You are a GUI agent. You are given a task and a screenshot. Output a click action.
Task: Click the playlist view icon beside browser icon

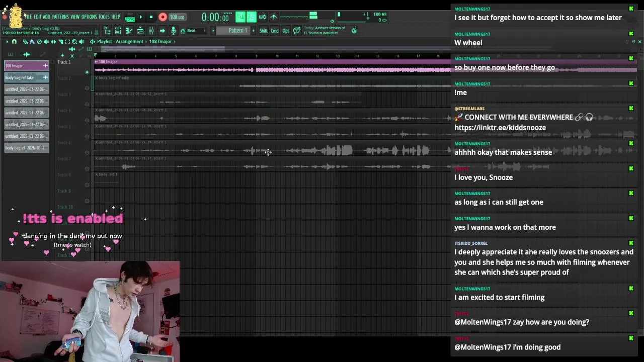click(x=118, y=31)
